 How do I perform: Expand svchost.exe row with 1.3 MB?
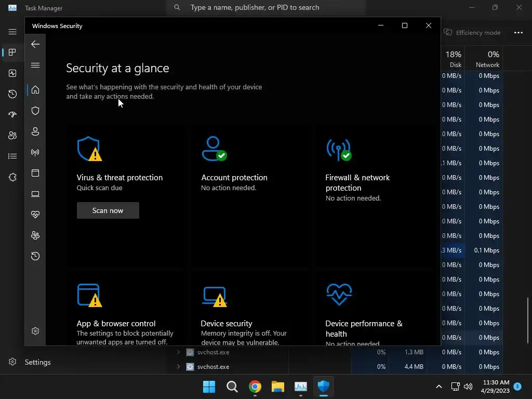(x=179, y=352)
